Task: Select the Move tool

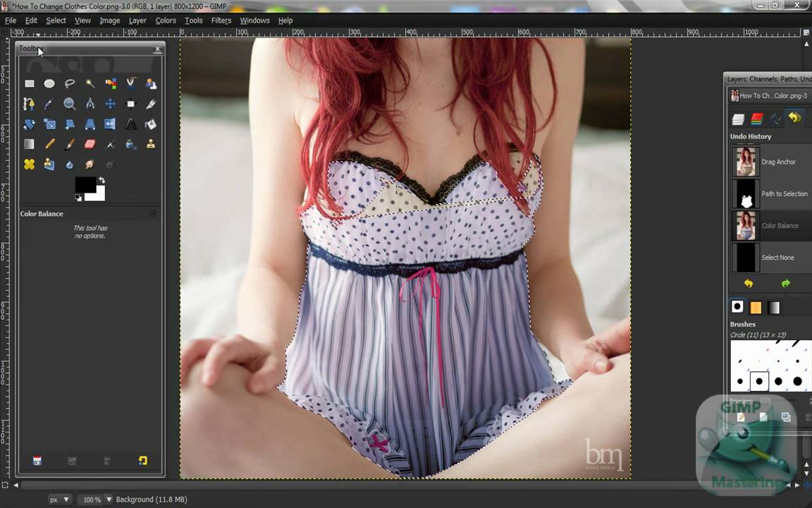Action: pyautogui.click(x=110, y=104)
